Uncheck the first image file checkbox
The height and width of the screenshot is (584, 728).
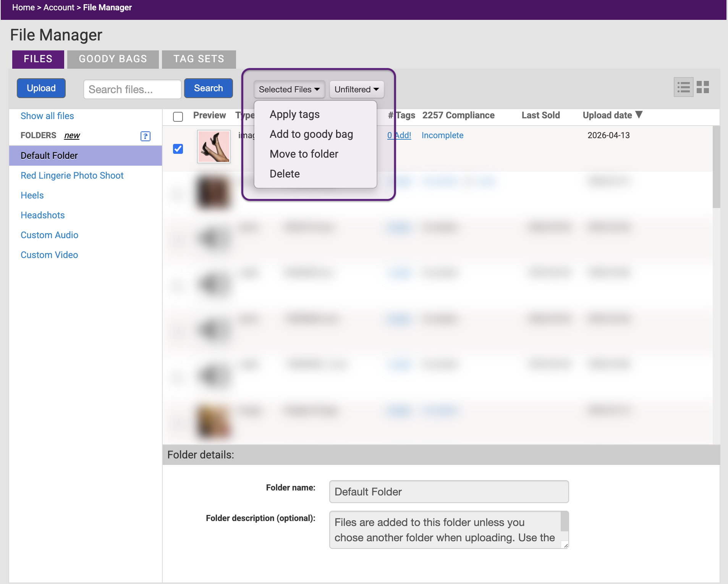[x=178, y=149]
